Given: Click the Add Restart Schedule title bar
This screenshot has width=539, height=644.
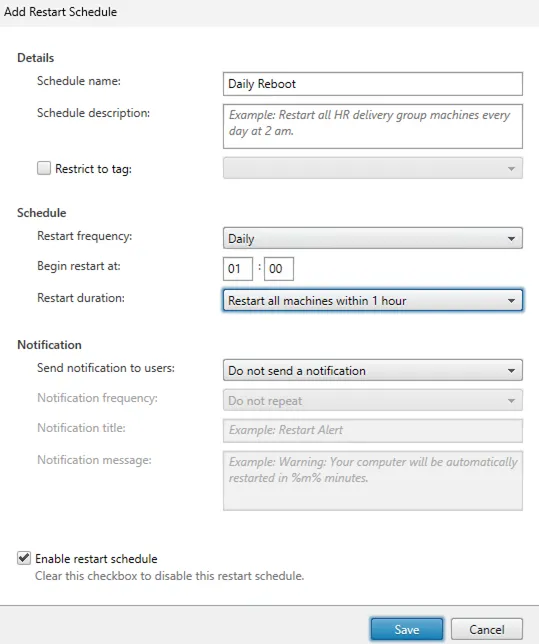Looking at the screenshot, I should tap(270, 12).
